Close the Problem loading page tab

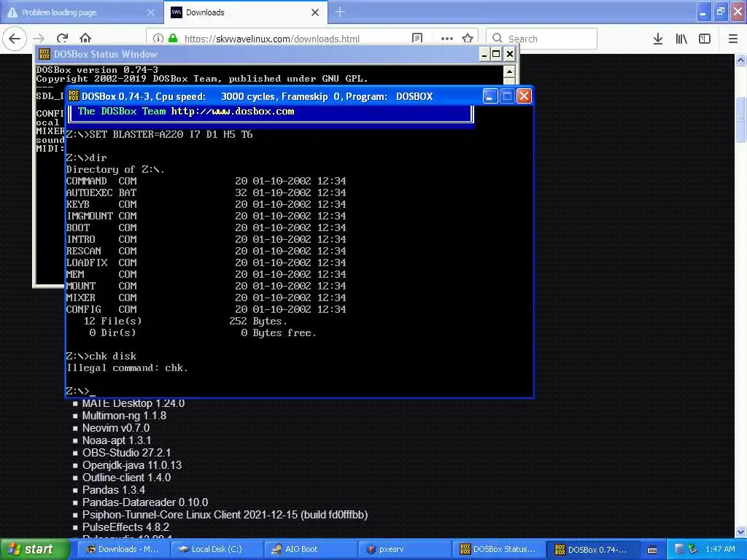pos(151,12)
